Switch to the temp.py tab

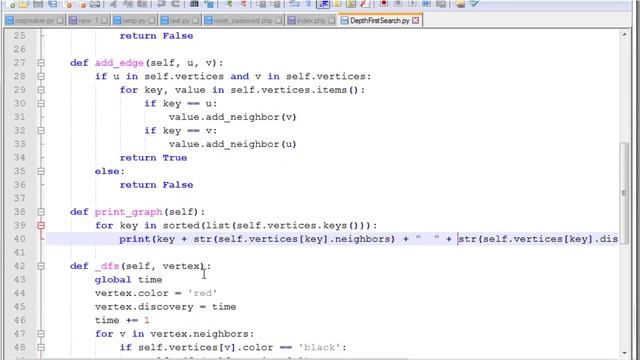pyautogui.click(x=134, y=20)
